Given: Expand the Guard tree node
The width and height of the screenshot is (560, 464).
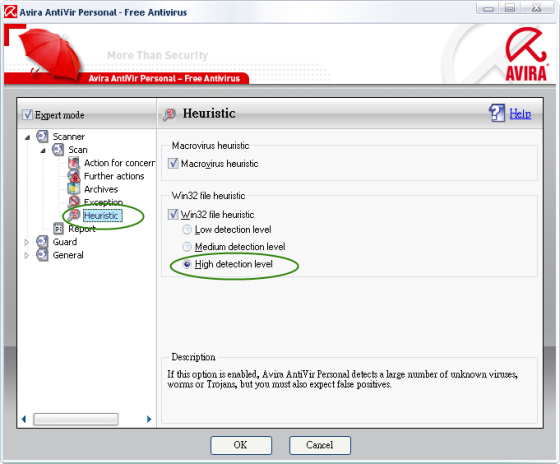Looking at the screenshot, I should 26,242.
